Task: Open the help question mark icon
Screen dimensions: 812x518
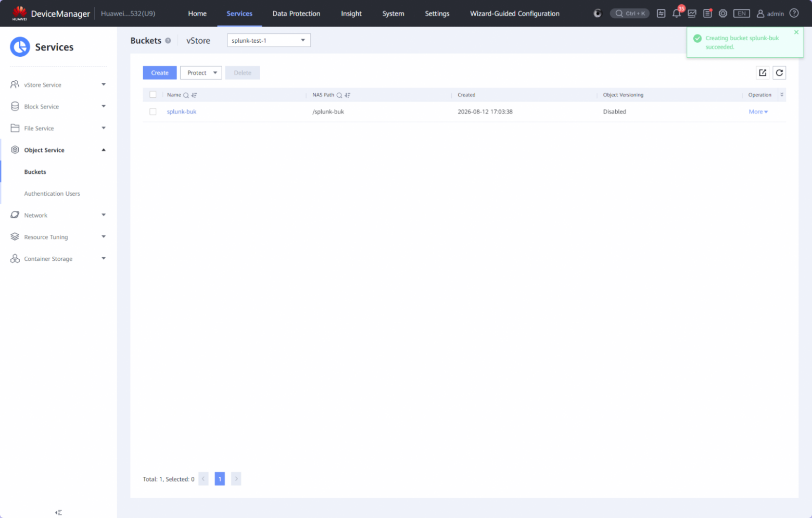Action: [794, 14]
